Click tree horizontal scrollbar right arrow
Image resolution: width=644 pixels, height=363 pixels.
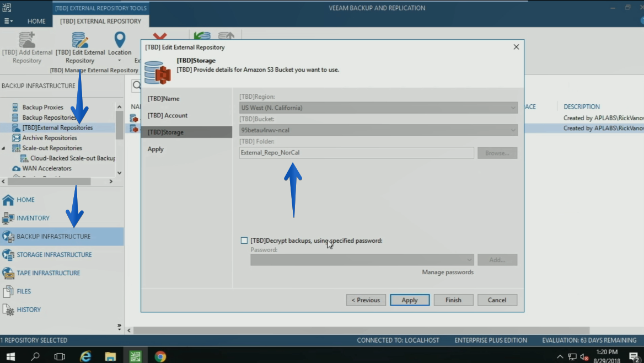(x=111, y=181)
